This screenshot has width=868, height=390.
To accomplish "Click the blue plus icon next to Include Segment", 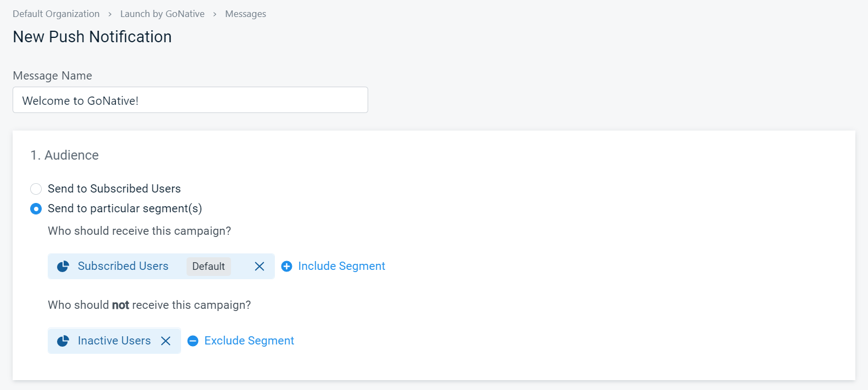I will tap(286, 266).
